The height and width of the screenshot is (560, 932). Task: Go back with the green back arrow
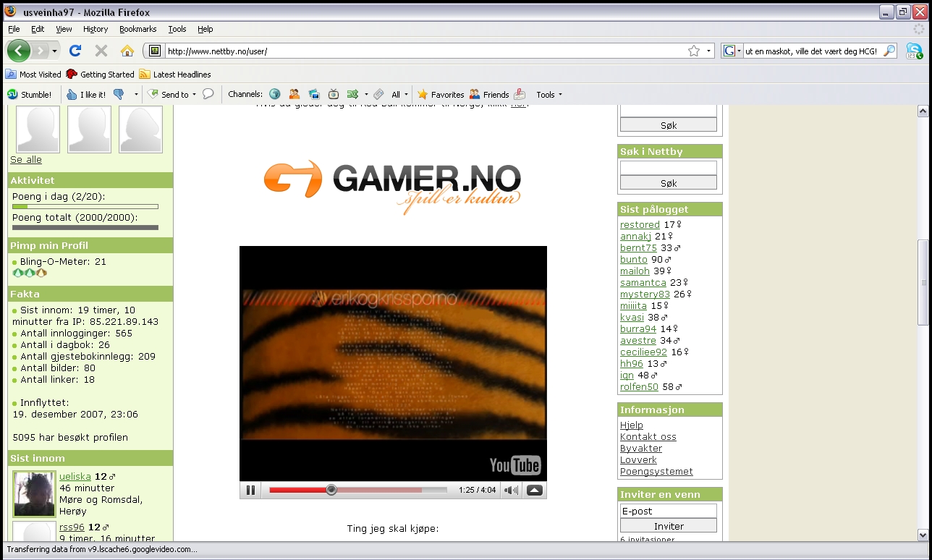point(19,51)
